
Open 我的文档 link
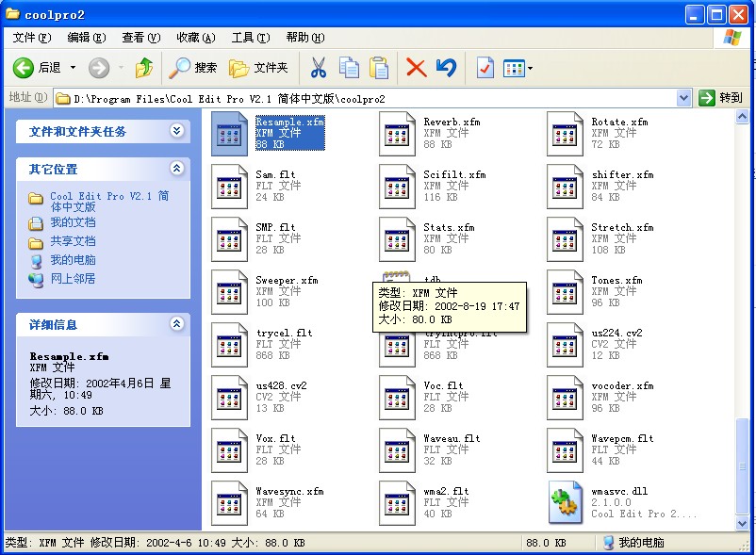tap(73, 222)
